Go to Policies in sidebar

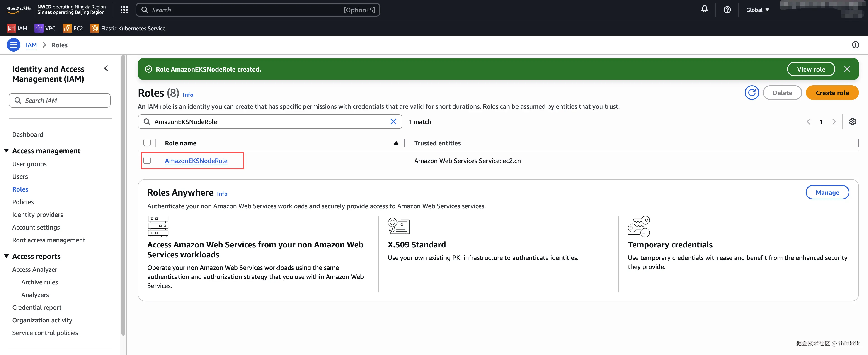pyautogui.click(x=23, y=202)
